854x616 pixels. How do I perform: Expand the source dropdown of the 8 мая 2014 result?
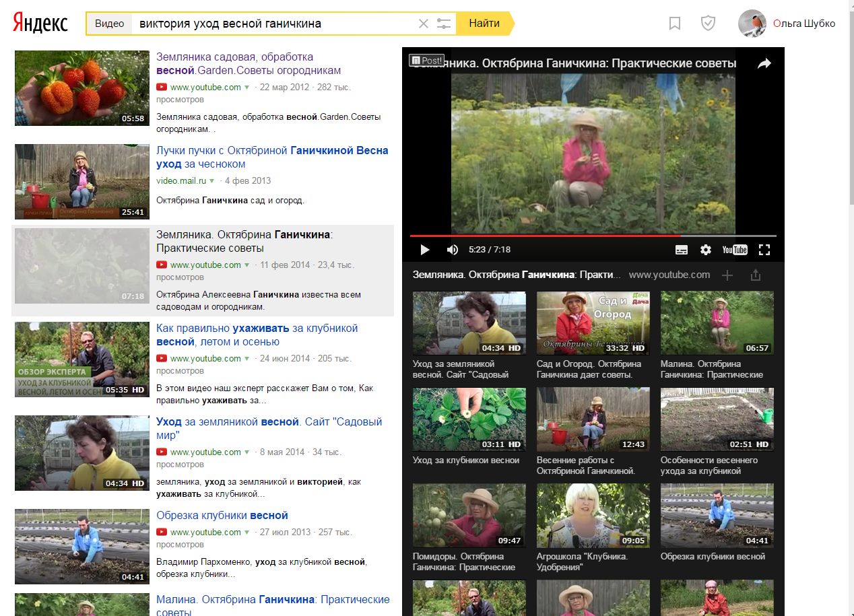tap(247, 452)
